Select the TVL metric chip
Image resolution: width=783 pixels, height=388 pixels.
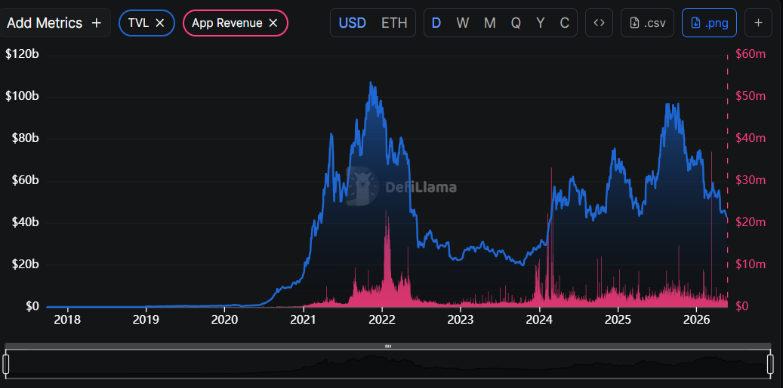tap(147, 23)
